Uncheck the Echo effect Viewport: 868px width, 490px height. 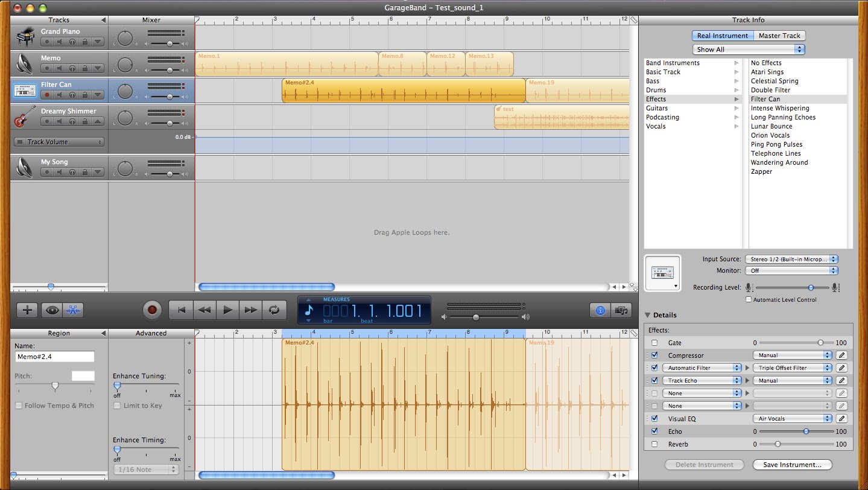pyautogui.click(x=654, y=431)
